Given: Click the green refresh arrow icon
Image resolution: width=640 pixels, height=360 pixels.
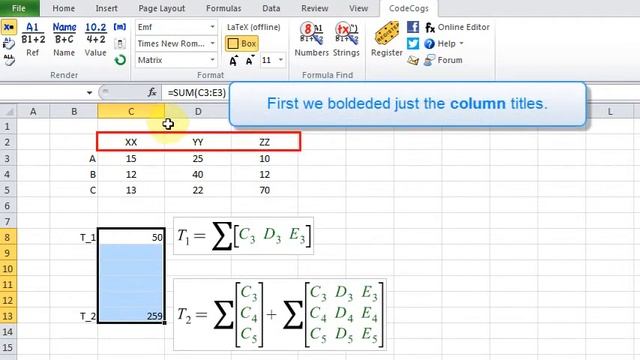Looking at the screenshot, I should tap(120, 60).
